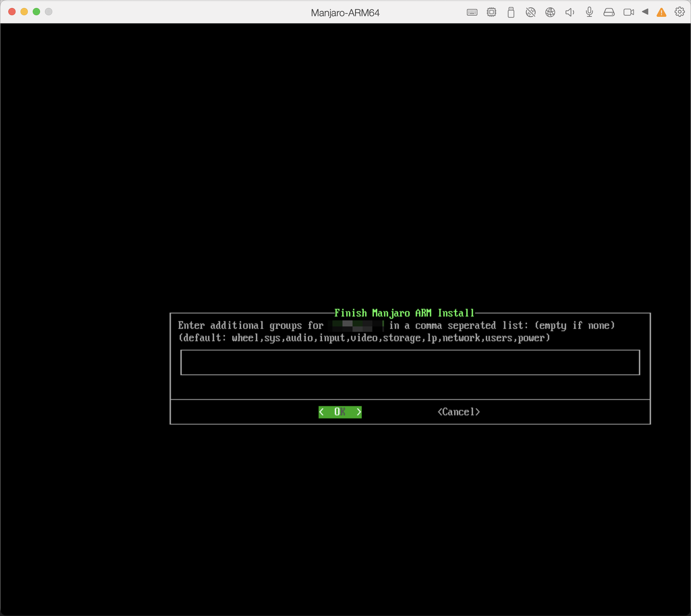Open the keyboard icon in the VM toolbar
The width and height of the screenshot is (691, 616).
[472, 12]
